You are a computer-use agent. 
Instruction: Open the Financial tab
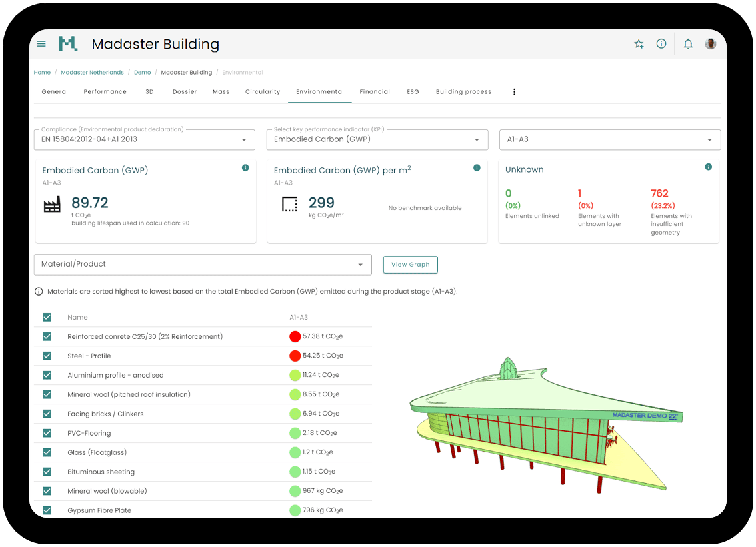click(375, 91)
